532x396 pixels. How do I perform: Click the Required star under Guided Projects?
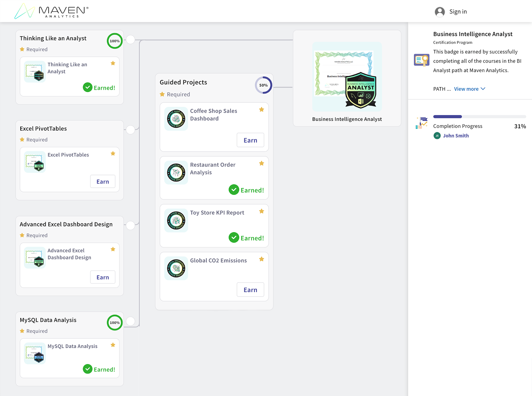pyautogui.click(x=162, y=94)
